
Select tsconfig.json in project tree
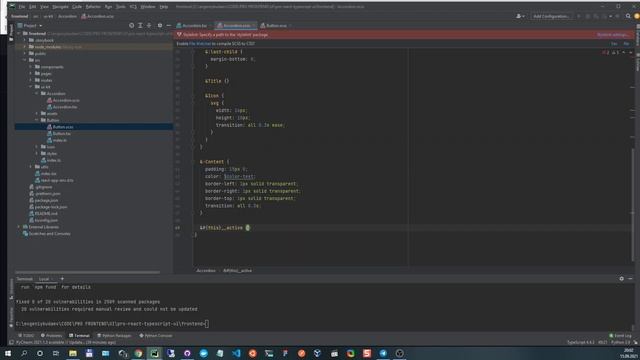(x=44, y=220)
